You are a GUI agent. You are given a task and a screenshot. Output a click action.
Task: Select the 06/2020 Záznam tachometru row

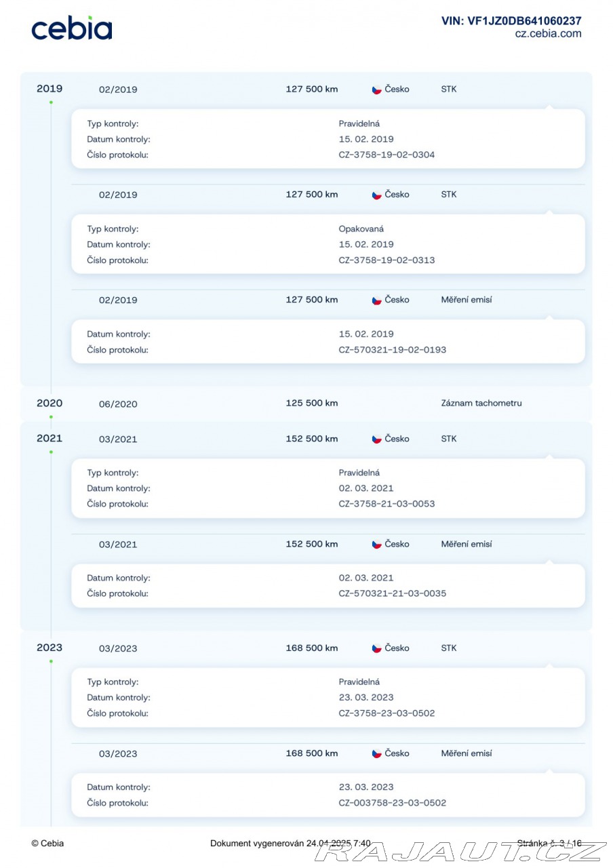(306, 403)
